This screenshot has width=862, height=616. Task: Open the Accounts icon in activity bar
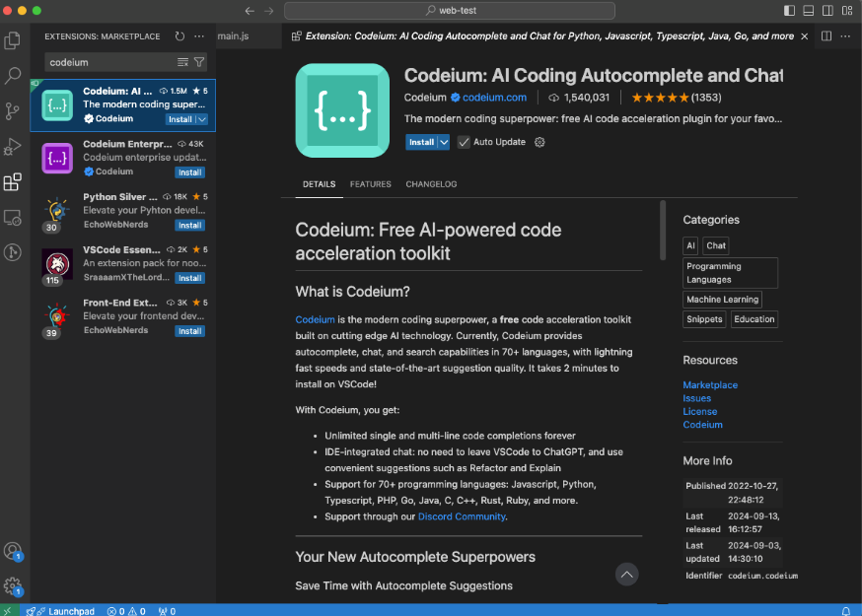(x=13, y=551)
